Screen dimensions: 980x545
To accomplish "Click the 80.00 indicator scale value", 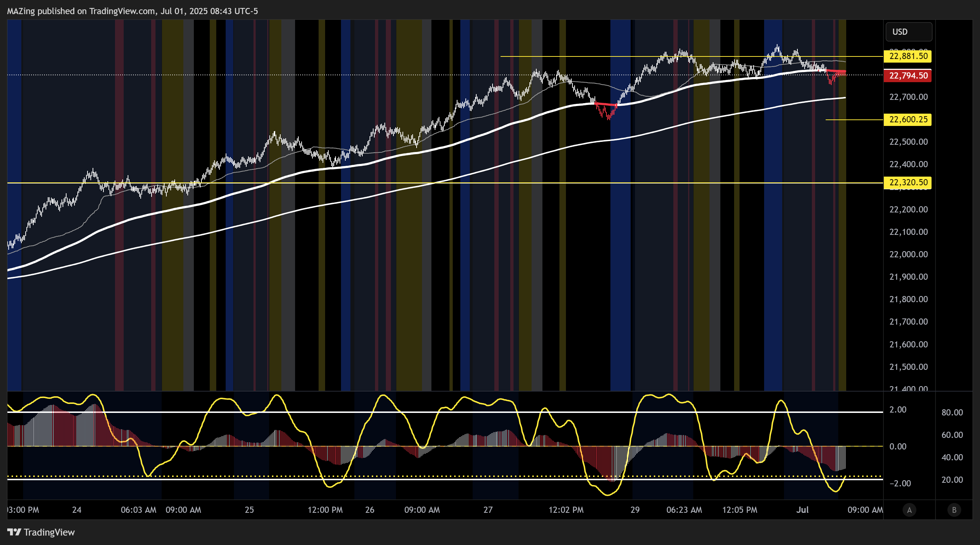I will coord(952,413).
